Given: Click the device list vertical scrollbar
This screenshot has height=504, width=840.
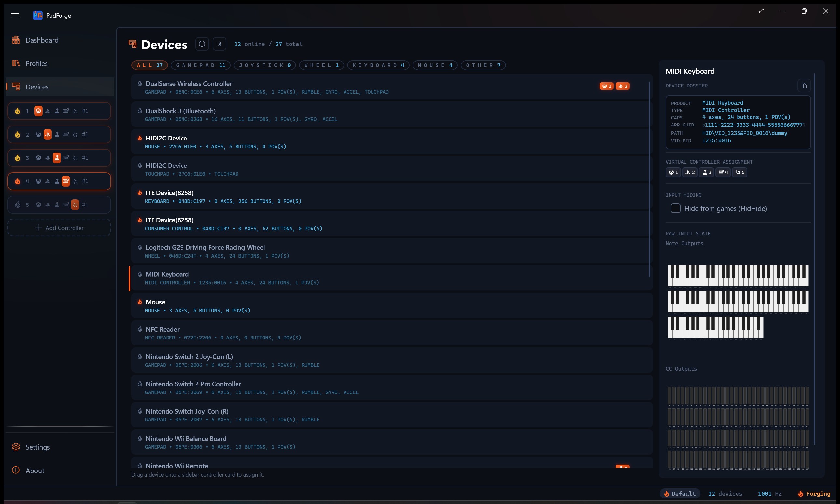Looking at the screenshot, I should (x=649, y=179).
